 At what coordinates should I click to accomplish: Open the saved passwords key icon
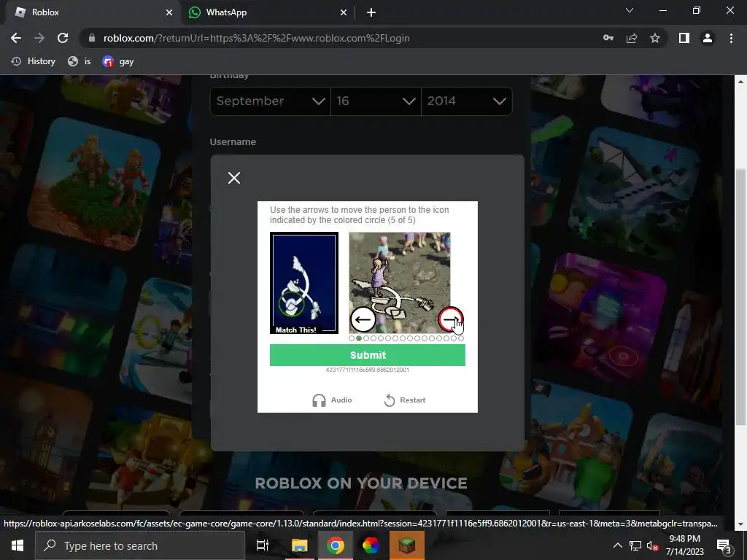pos(608,38)
